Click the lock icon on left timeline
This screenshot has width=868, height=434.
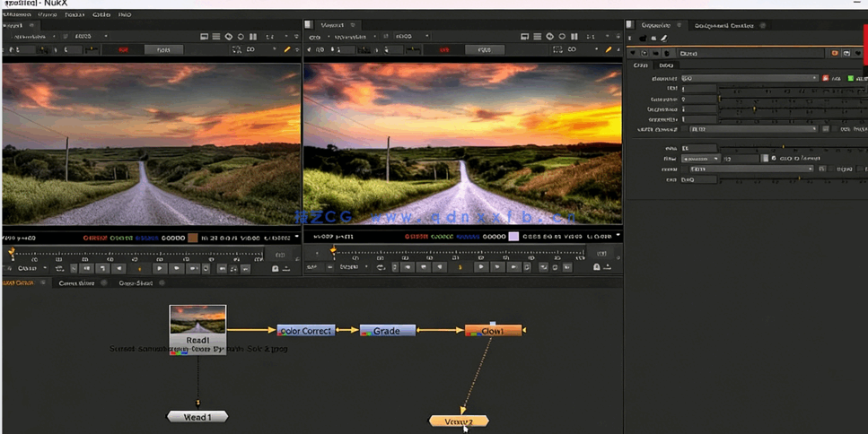276,268
